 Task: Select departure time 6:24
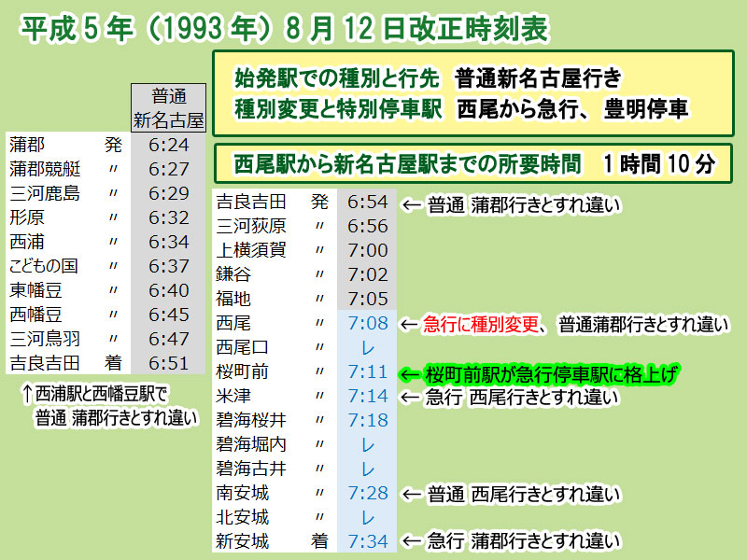click(169, 145)
